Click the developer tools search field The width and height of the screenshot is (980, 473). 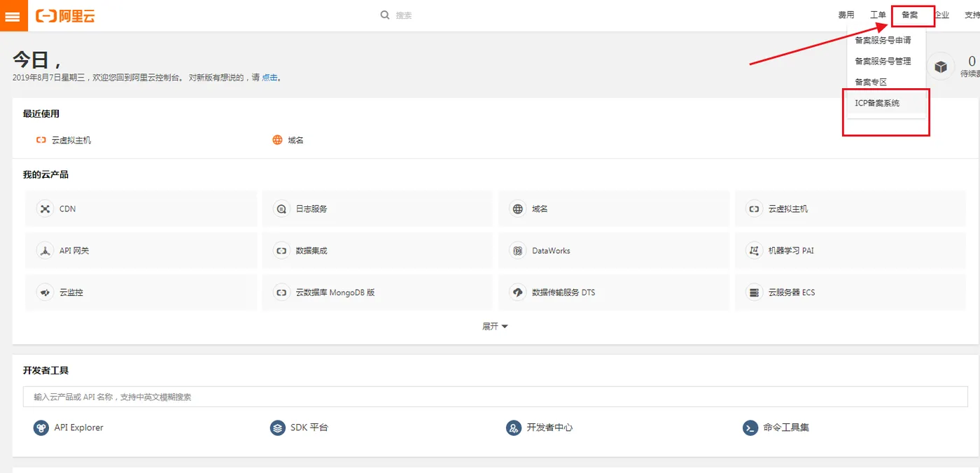tap(280, 397)
